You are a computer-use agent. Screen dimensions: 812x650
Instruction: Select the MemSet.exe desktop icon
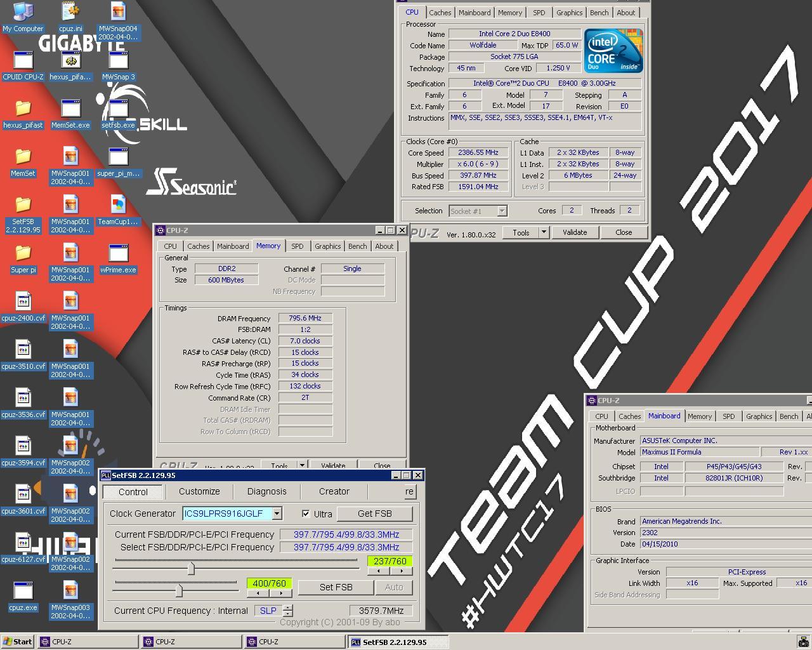point(70,114)
